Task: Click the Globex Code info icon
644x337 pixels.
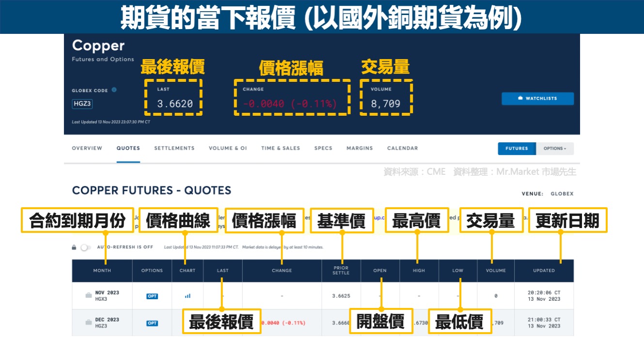Action: (x=114, y=90)
